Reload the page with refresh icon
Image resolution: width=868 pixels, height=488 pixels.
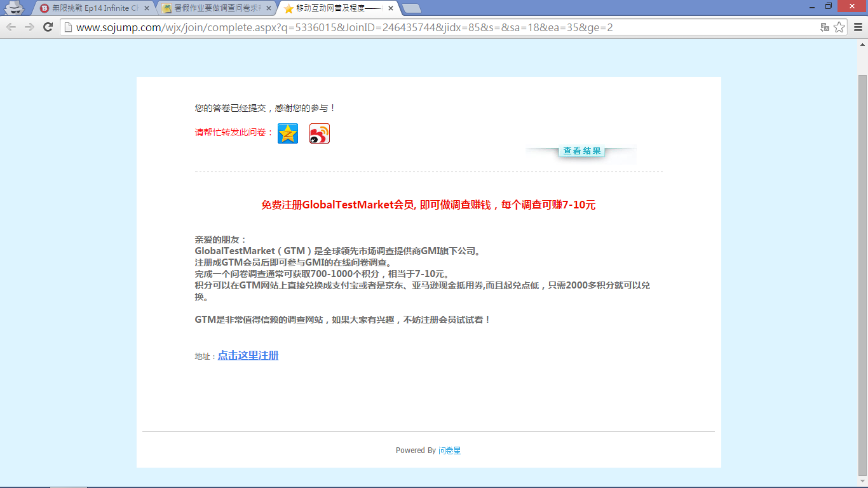tap(48, 27)
